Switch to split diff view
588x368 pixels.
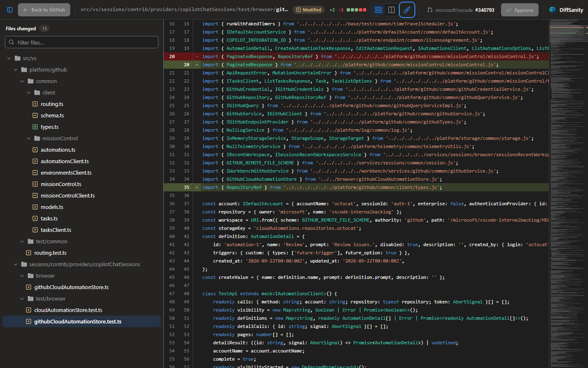click(391, 10)
